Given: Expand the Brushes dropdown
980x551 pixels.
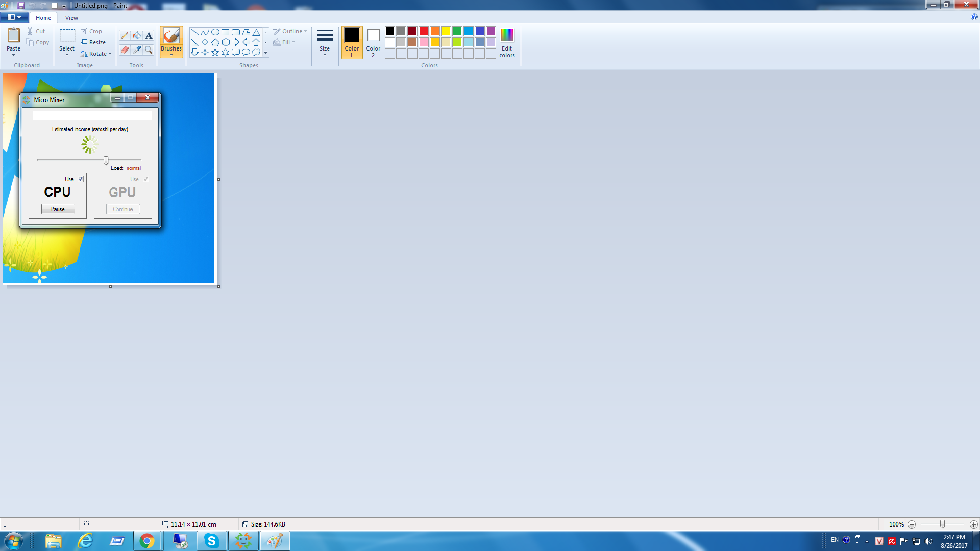Looking at the screenshot, I should 171,54.
